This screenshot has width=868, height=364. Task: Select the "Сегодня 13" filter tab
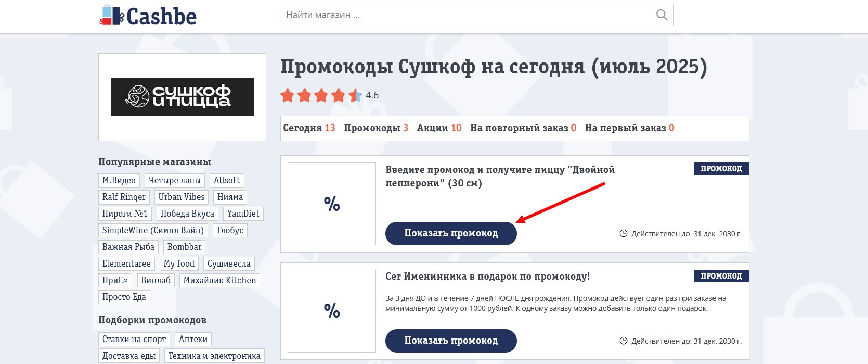point(309,128)
